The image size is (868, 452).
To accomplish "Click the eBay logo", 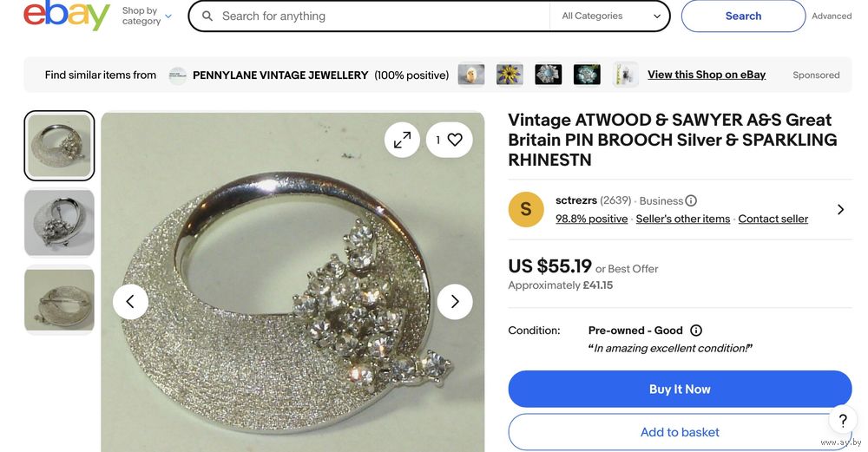I will pos(67,16).
